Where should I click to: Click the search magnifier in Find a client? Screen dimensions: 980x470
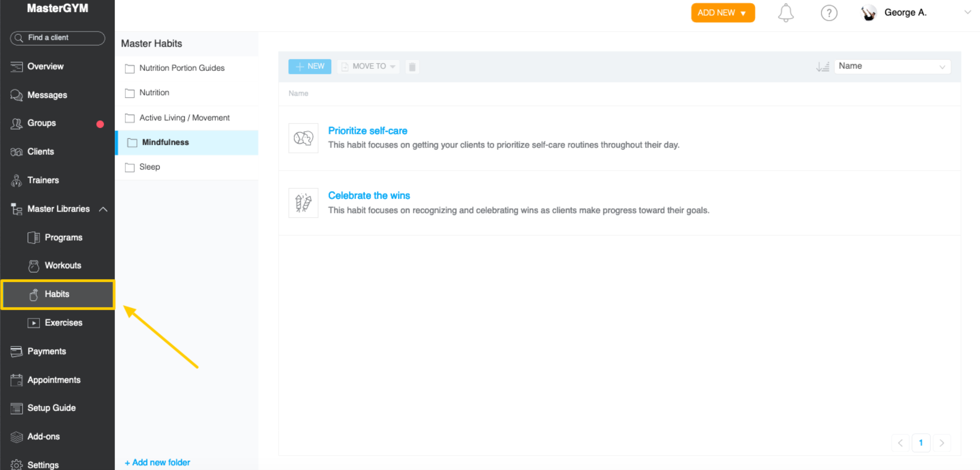click(18, 38)
